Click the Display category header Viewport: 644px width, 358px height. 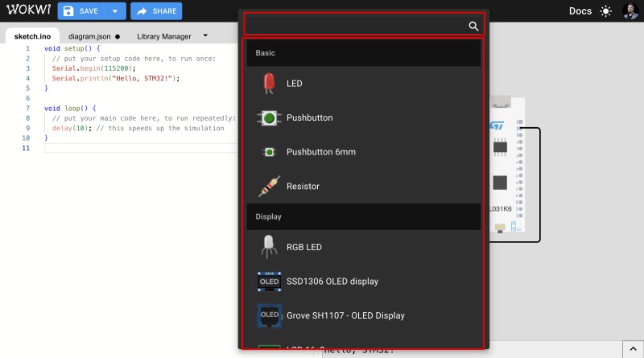364,216
